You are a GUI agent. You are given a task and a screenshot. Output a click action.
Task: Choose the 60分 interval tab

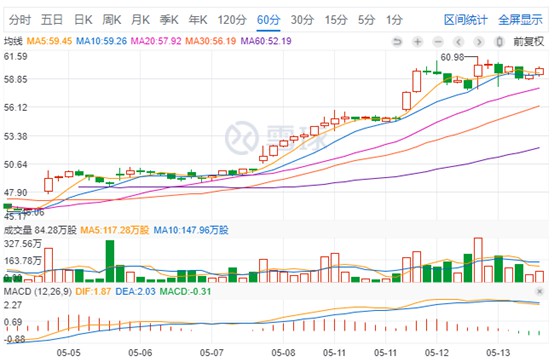pyautogui.click(x=269, y=19)
